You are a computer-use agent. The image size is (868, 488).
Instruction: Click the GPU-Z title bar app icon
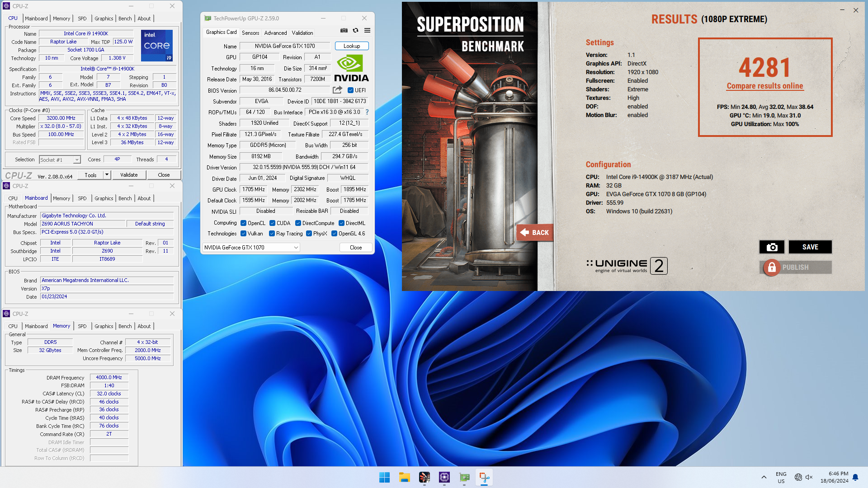pos(208,18)
